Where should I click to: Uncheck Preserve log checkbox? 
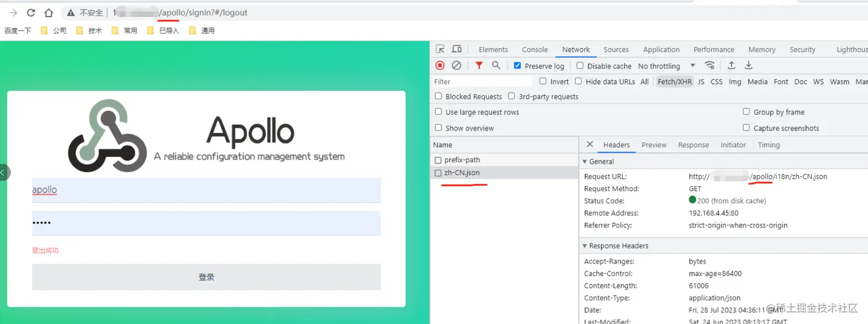click(517, 65)
